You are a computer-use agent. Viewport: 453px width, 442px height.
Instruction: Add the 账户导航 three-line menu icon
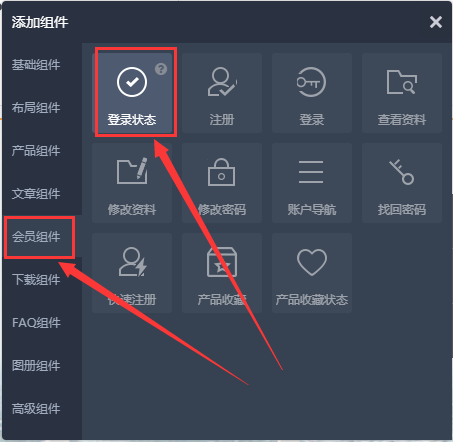coord(311,172)
